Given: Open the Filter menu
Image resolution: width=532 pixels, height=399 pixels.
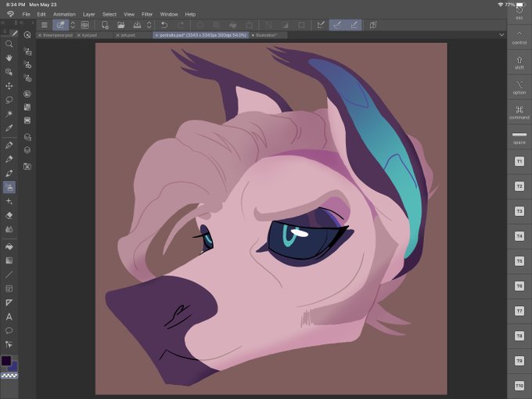Looking at the screenshot, I should click(x=147, y=15).
